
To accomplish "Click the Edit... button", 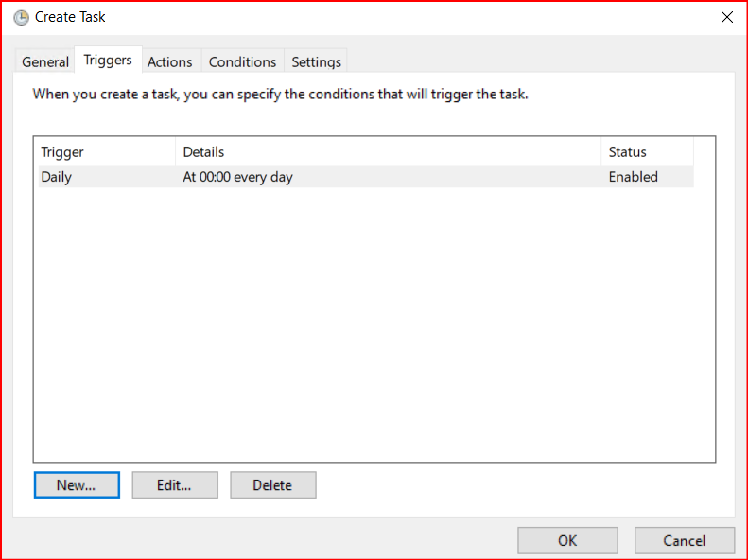I will 175,485.
